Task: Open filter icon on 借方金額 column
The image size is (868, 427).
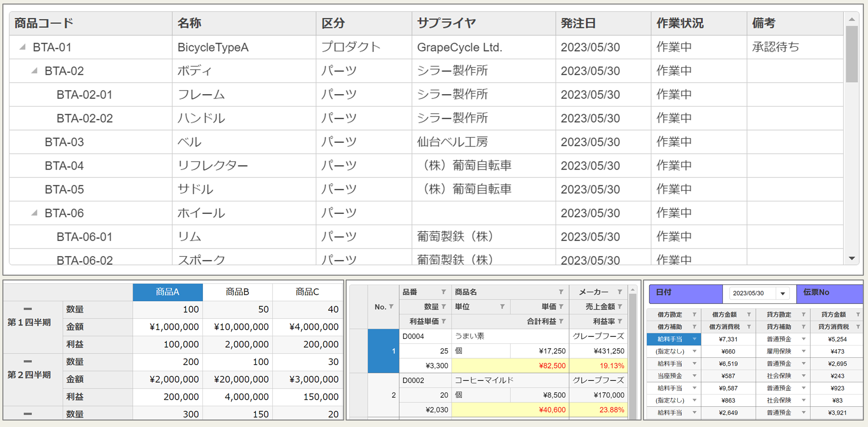Action: tap(749, 314)
